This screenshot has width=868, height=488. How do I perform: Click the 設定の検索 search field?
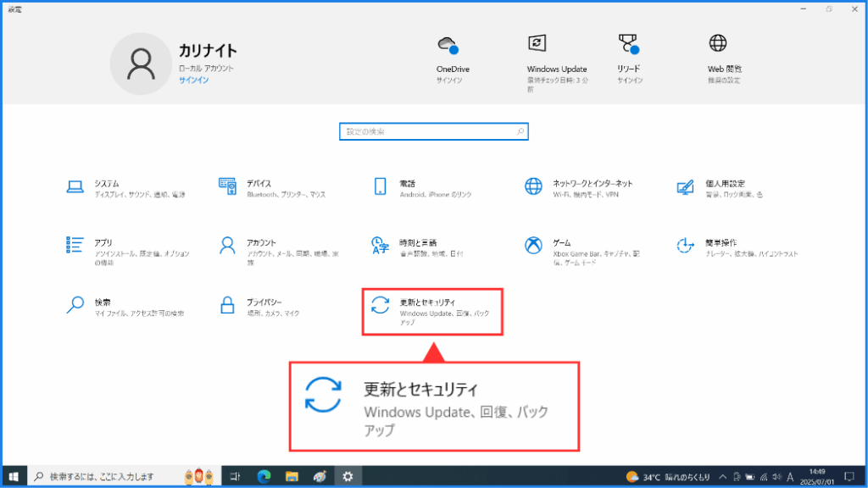(433, 131)
